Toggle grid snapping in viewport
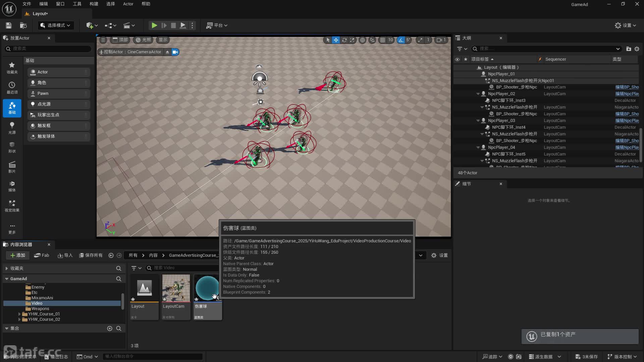The width and height of the screenshot is (644, 362). click(x=382, y=40)
